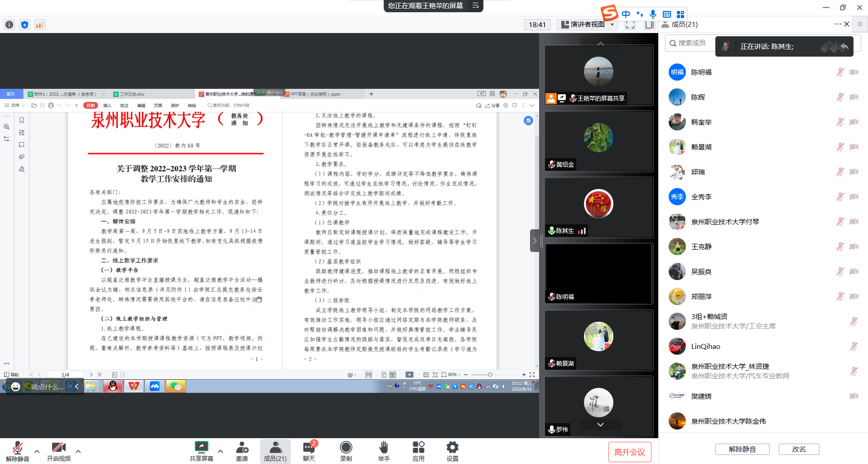This screenshot has width=868, height=464.
Task: Click the 改名 rename button
Action: [799, 449]
